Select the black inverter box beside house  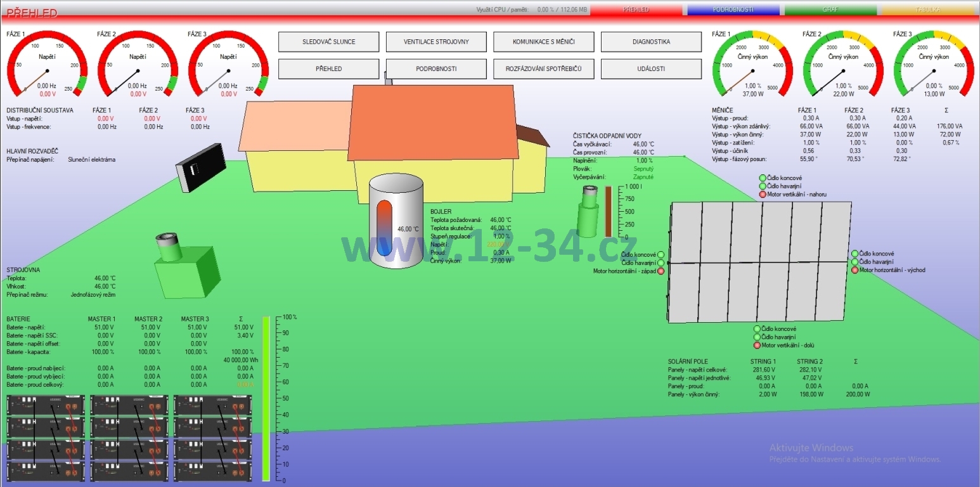(x=200, y=167)
